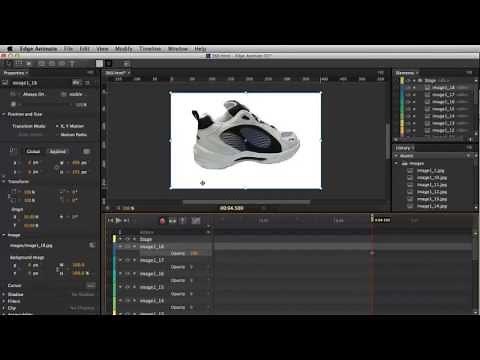The image size is (480, 360).
Task: Click the layout preferences toolbar icon
Action: (126, 63)
